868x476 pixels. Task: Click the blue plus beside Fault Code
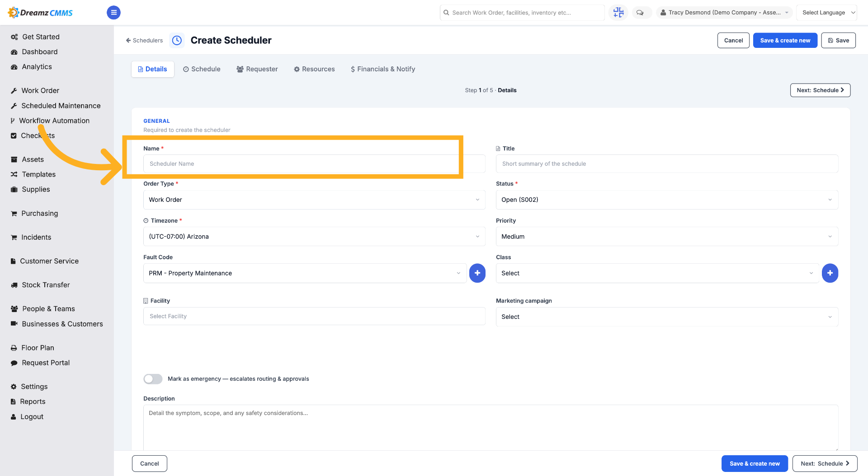pos(477,273)
